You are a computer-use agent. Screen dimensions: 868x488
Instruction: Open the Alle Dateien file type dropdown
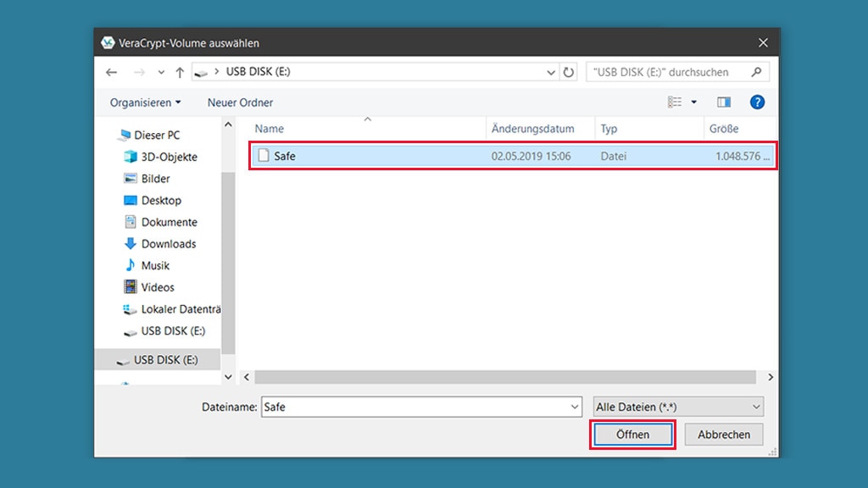(678, 407)
